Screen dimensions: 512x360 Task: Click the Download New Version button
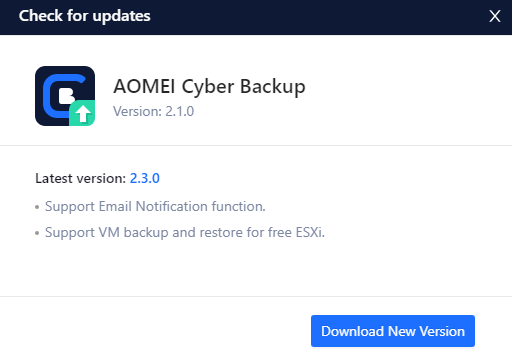(x=393, y=331)
